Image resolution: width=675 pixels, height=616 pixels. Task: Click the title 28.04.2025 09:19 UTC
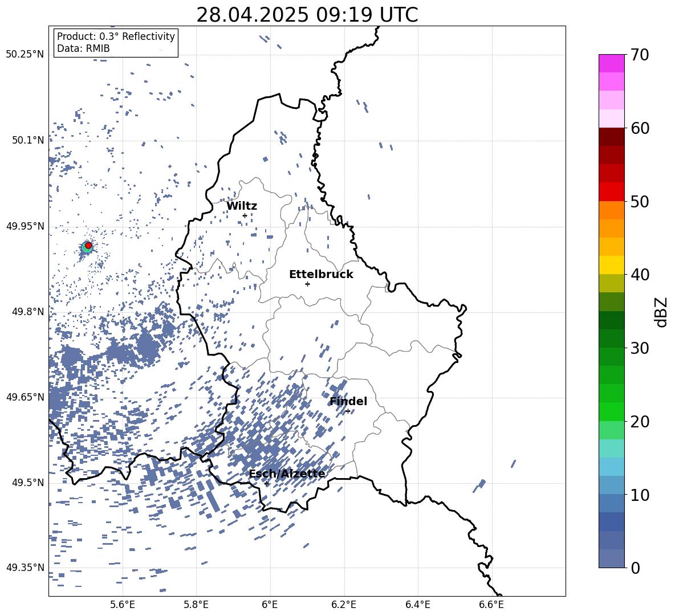point(307,15)
